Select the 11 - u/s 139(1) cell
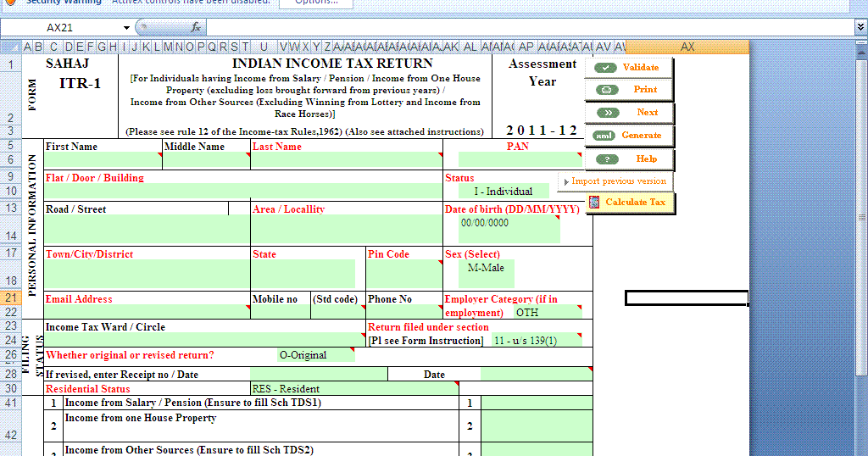This screenshot has height=456, width=868. [537, 341]
